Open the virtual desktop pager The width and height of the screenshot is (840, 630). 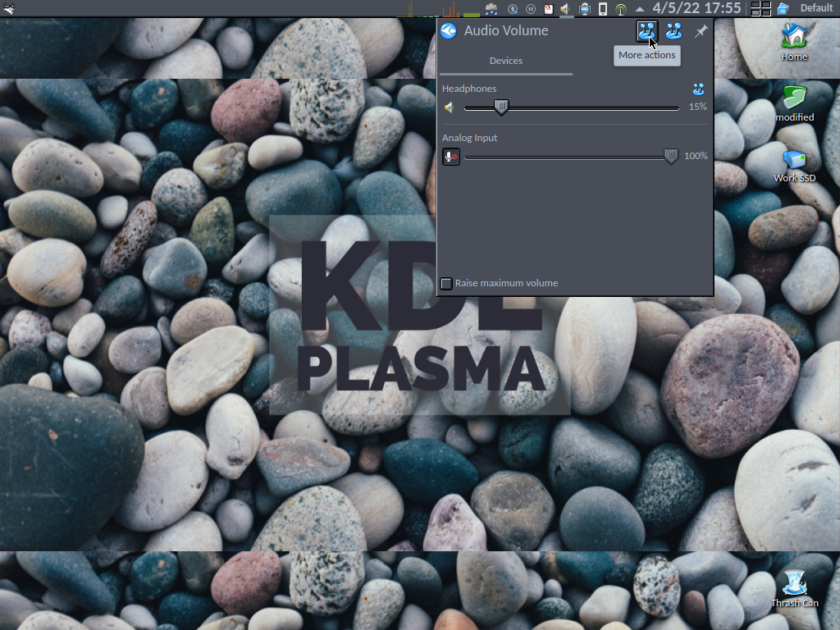point(760,8)
